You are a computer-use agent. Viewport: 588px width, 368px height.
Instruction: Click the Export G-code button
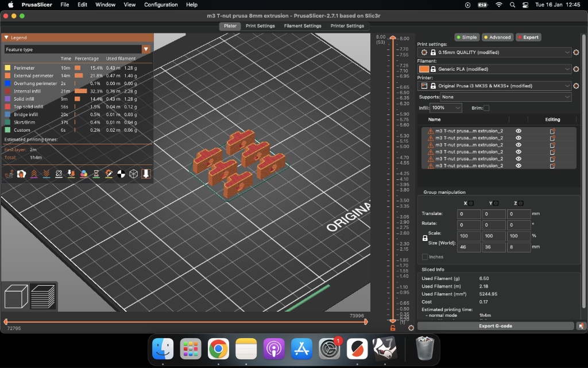(495, 326)
